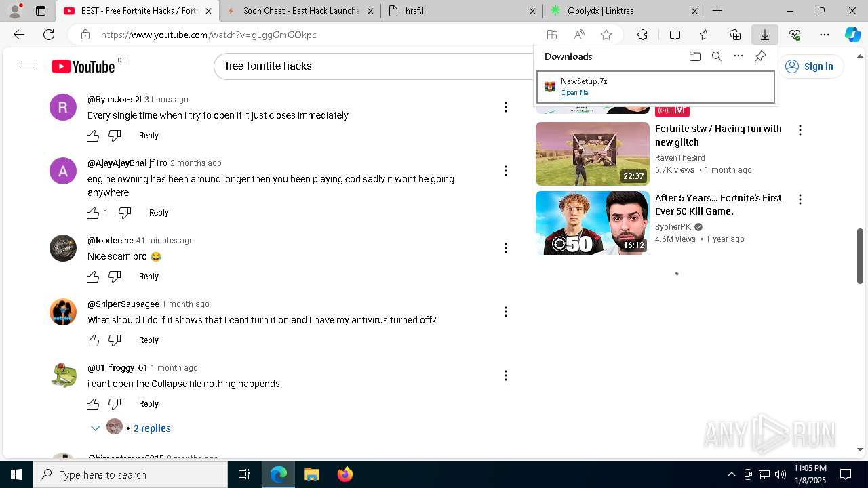Open After 5 Years 50 Kill Game thumbnail
The image size is (868, 488).
tap(593, 223)
